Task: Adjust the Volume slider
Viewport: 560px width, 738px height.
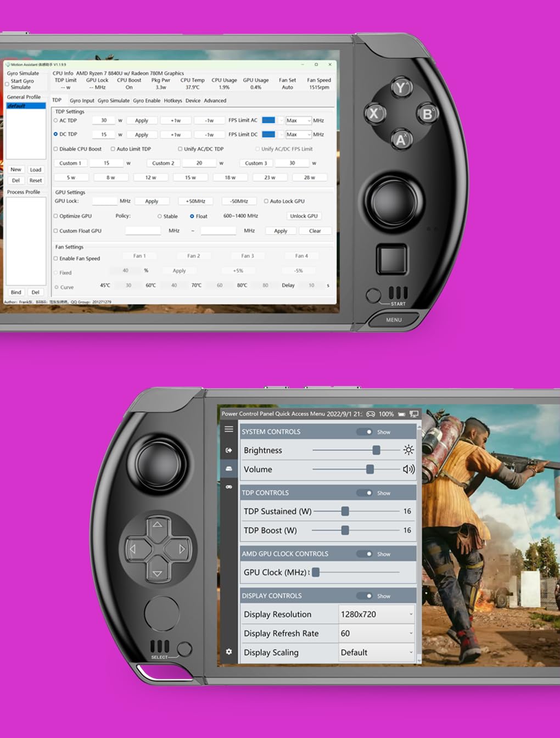Action: coord(356,469)
